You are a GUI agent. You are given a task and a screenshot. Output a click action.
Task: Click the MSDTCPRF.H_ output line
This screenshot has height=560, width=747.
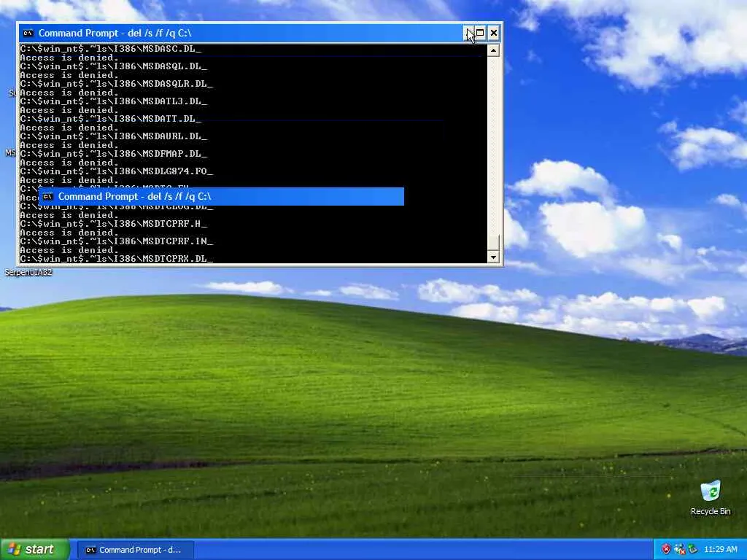(113, 224)
